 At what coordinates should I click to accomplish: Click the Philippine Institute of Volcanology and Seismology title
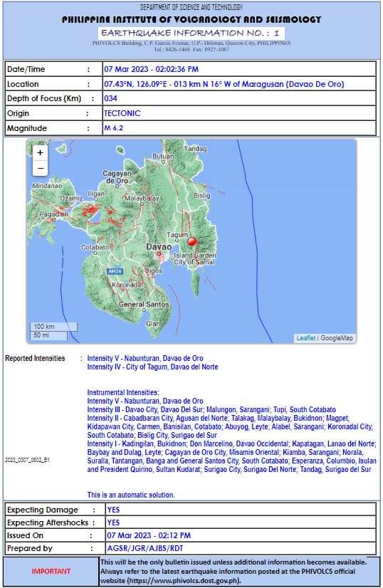click(x=191, y=19)
